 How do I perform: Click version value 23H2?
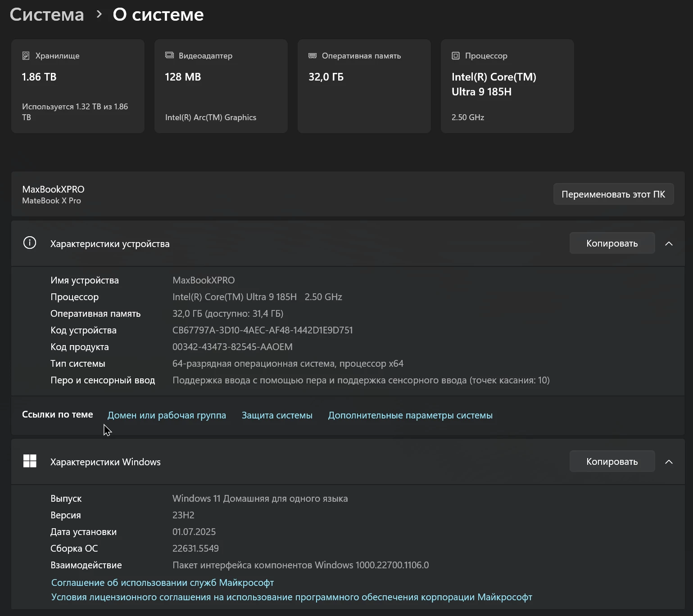pos(183,515)
